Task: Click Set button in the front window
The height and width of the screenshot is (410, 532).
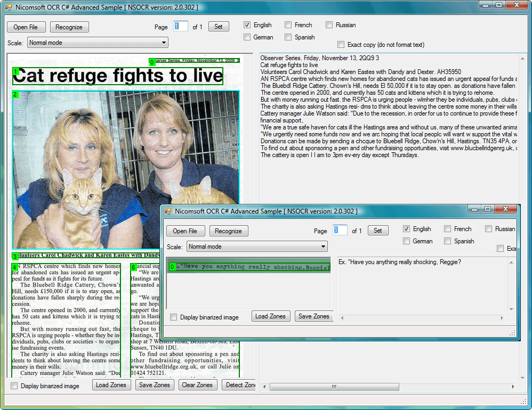Action: pos(378,231)
